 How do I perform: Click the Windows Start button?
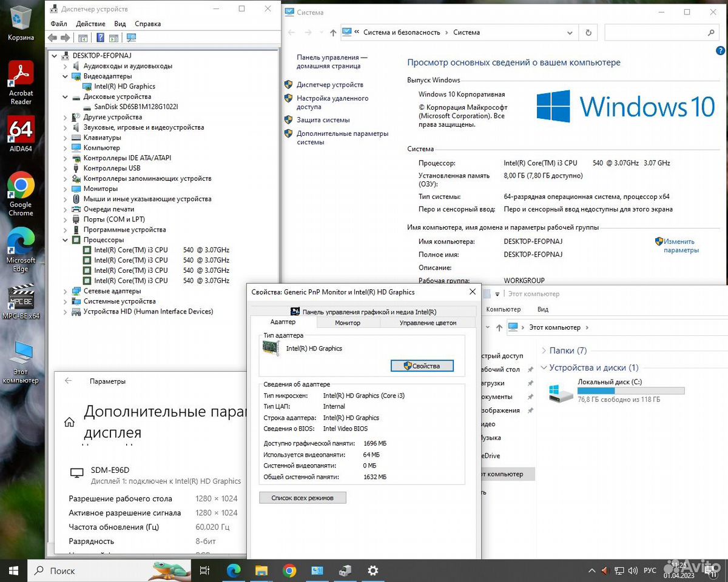pyautogui.click(x=13, y=570)
